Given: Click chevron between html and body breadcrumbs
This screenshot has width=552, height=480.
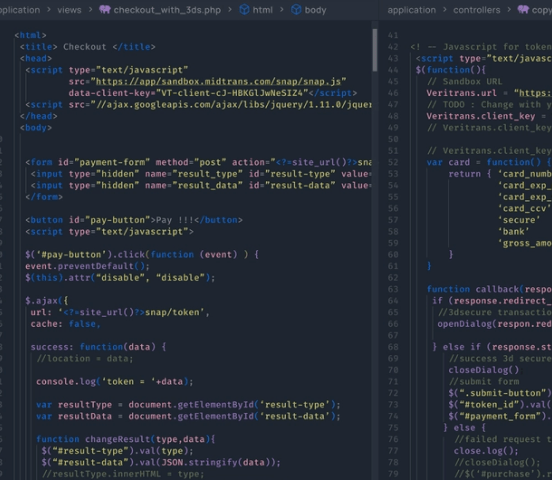Looking at the screenshot, I should 282,10.
